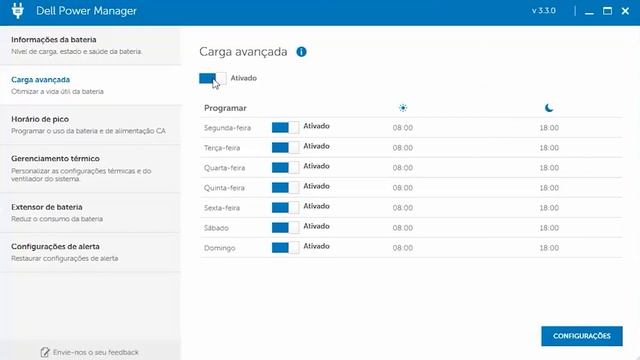Maximize the Dell Power Manager window
The image size is (640, 360).
pos(607,11)
